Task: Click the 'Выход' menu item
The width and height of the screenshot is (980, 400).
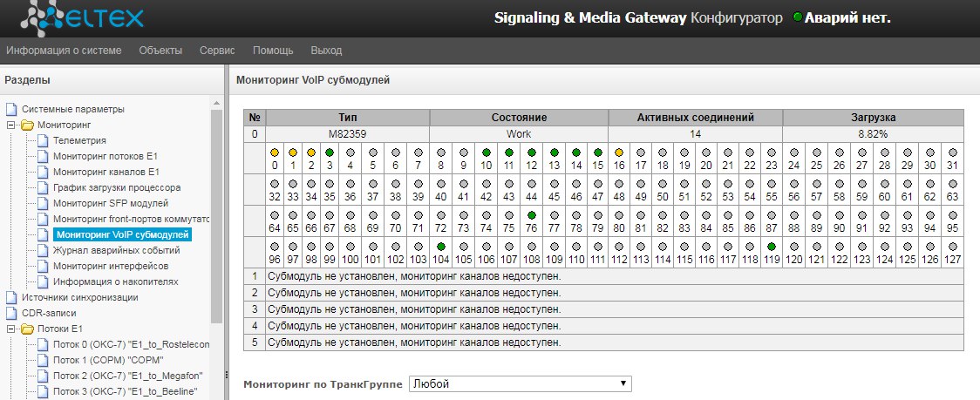Action: (x=326, y=51)
